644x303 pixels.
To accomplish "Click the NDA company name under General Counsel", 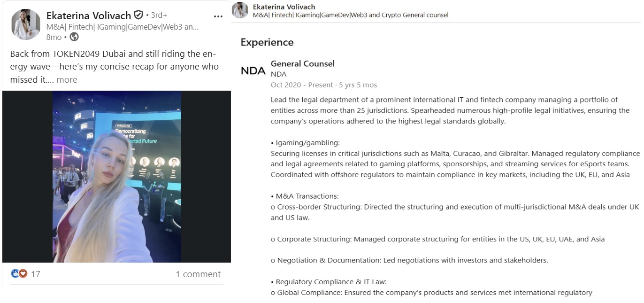I will (x=278, y=74).
